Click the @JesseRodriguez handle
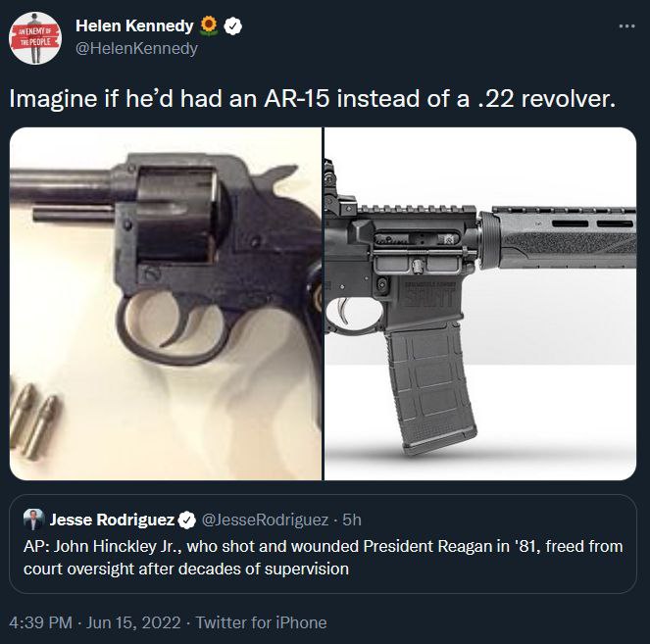This screenshot has width=650, height=644. 265,520
